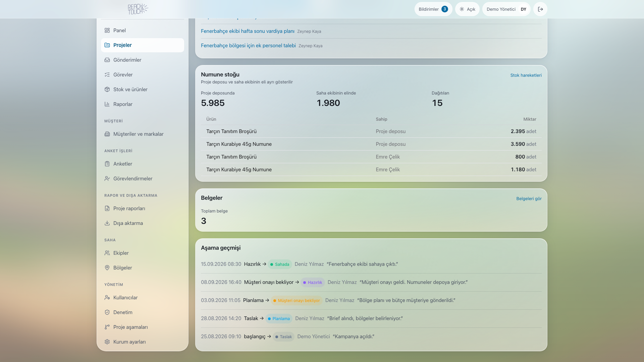
Task: Click the Miktar column header
Action: click(530, 119)
